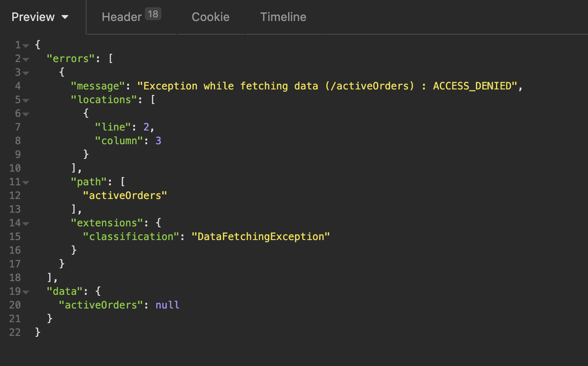Click the "activeOrders" key on line 20
The height and width of the screenshot is (366, 588).
pyautogui.click(x=101, y=305)
